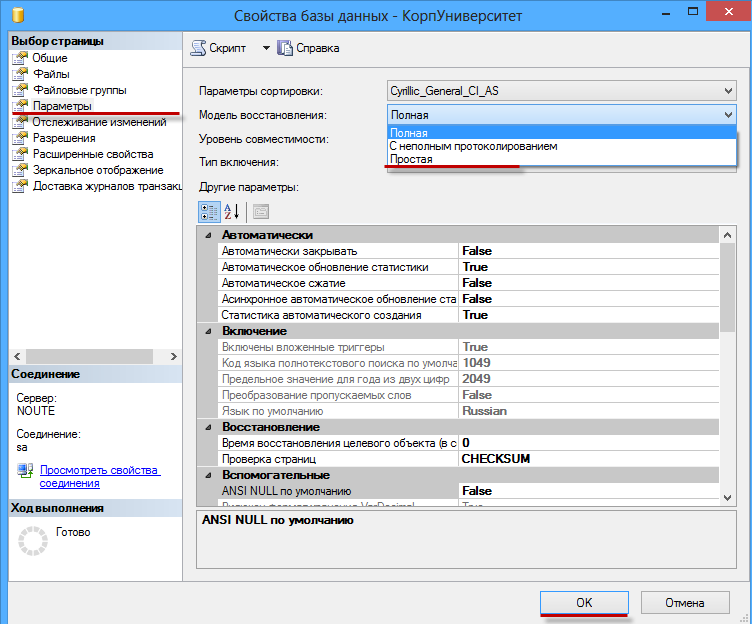
Task: Open Отслеживание изменений page
Action: point(99,122)
